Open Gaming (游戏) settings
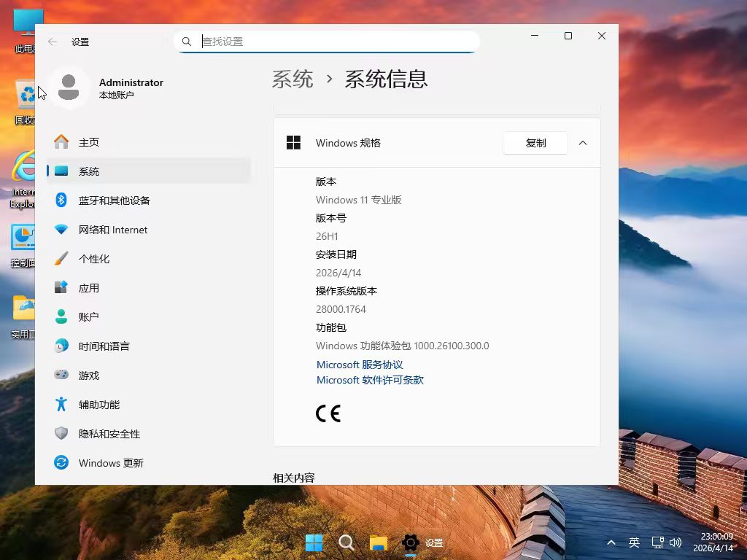Viewport: 747px width, 560px height. coord(88,376)
